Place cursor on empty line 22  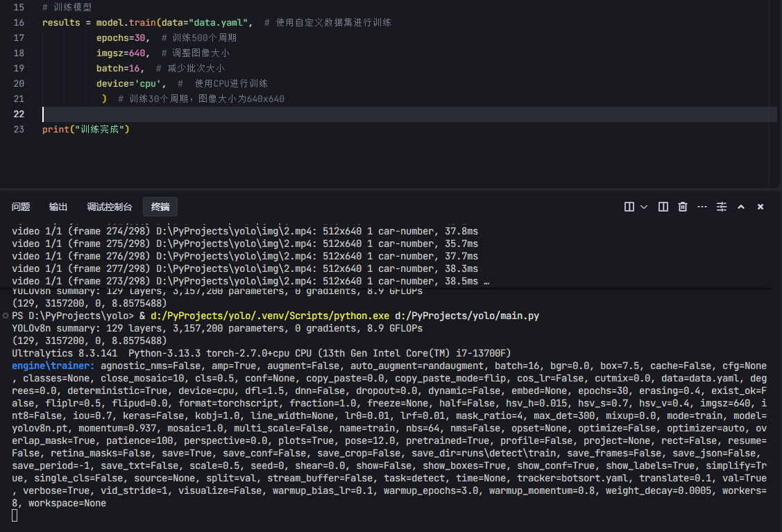44,114
